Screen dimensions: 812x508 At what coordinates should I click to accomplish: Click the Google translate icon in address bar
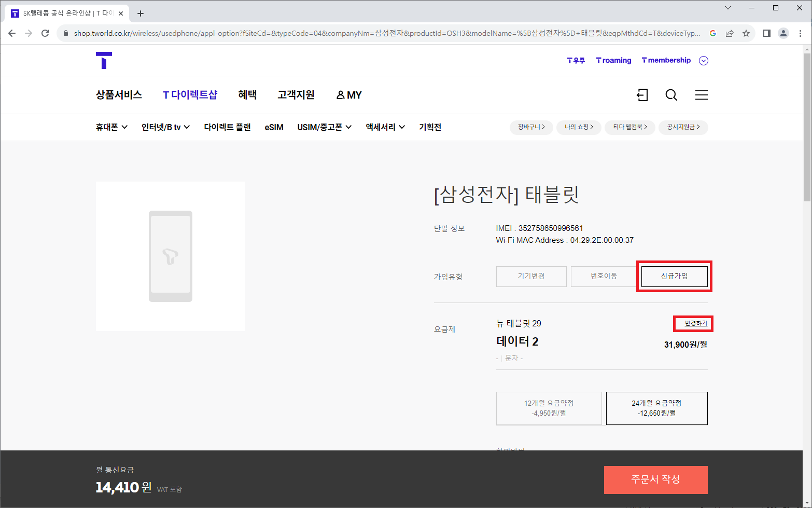click(x=713, y=33)
